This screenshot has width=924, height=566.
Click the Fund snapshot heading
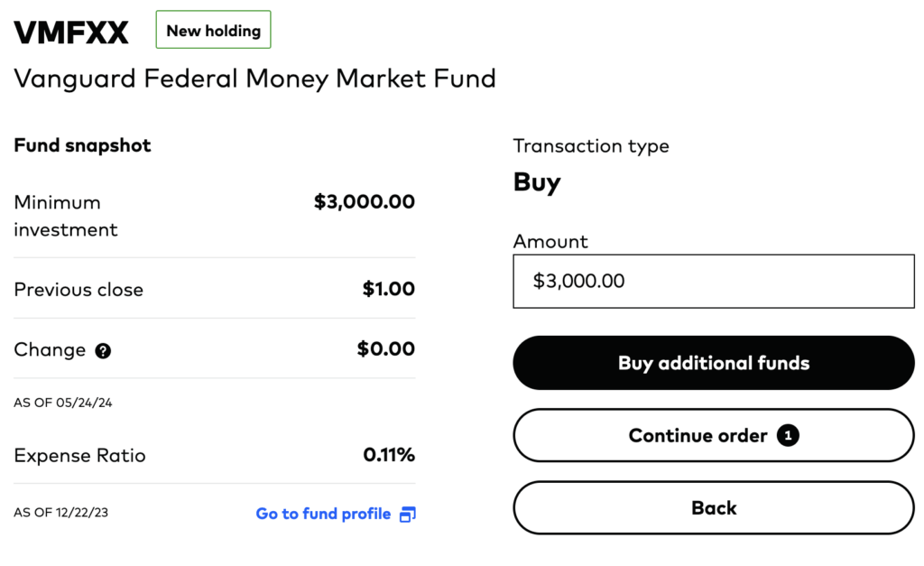(x=82, y=145)
